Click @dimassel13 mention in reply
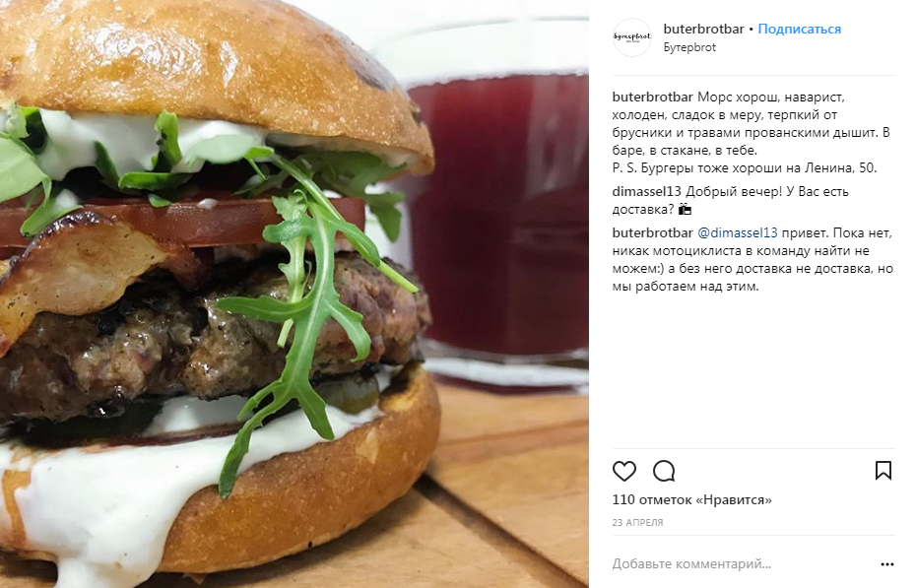The image size is (916, 588). pos(738,233)
